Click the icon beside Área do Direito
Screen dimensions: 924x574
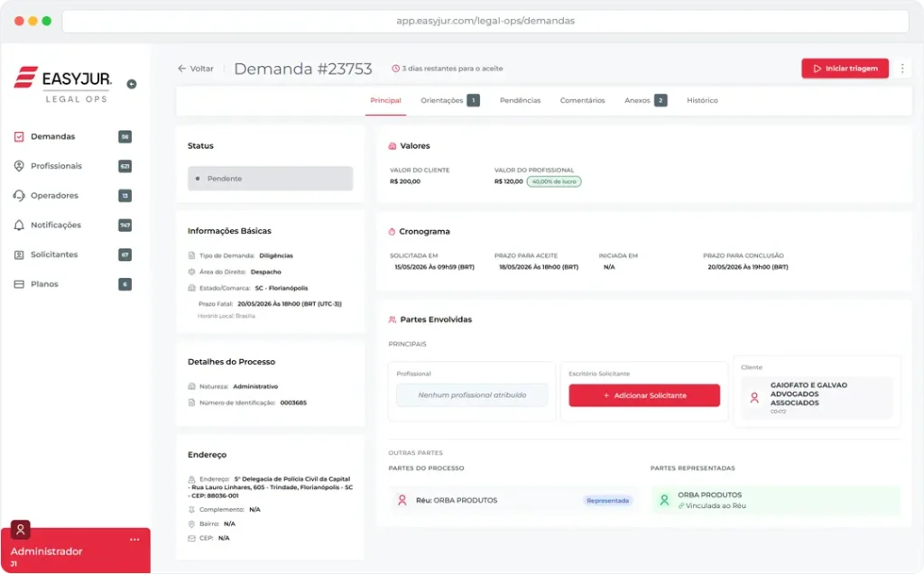191,272
